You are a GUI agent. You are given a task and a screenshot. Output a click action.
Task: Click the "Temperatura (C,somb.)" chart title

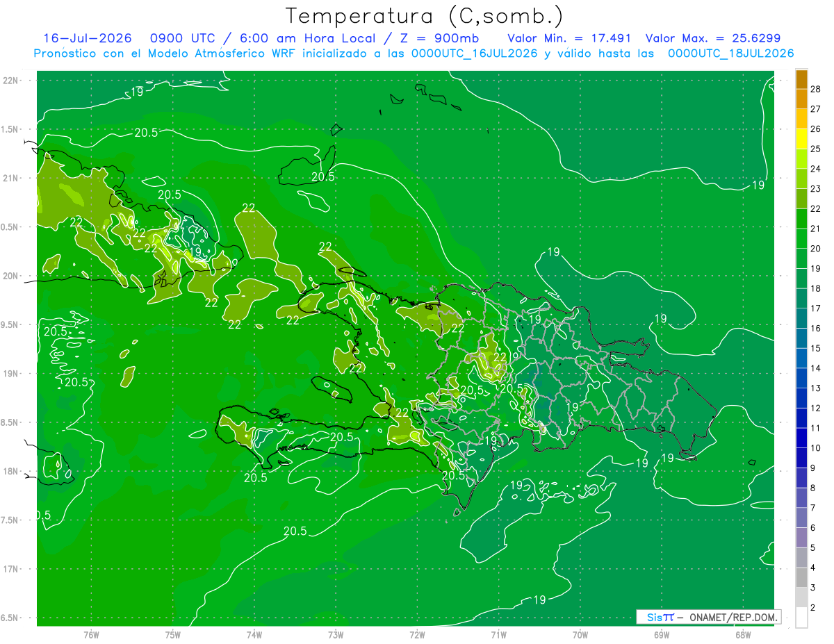click(x=425, y=16)
